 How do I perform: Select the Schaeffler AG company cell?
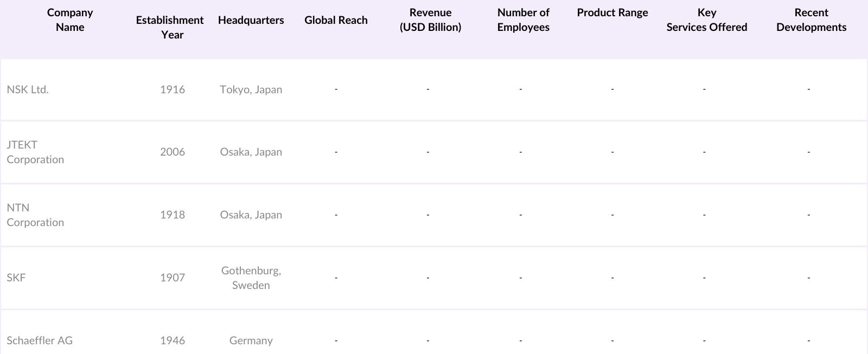40,340
